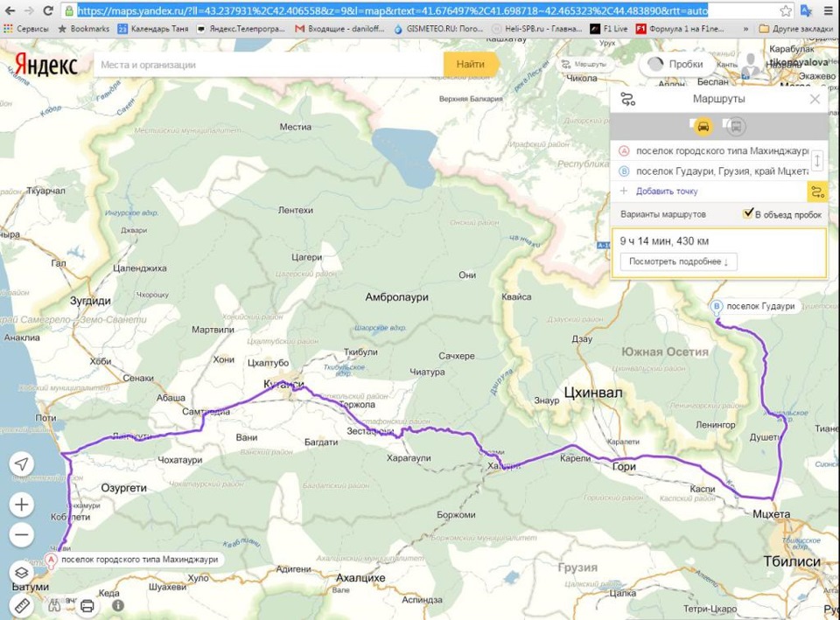Click the print map icon
Screen dimensions: 840x620
pyautogui.click(x=87, y=606)
